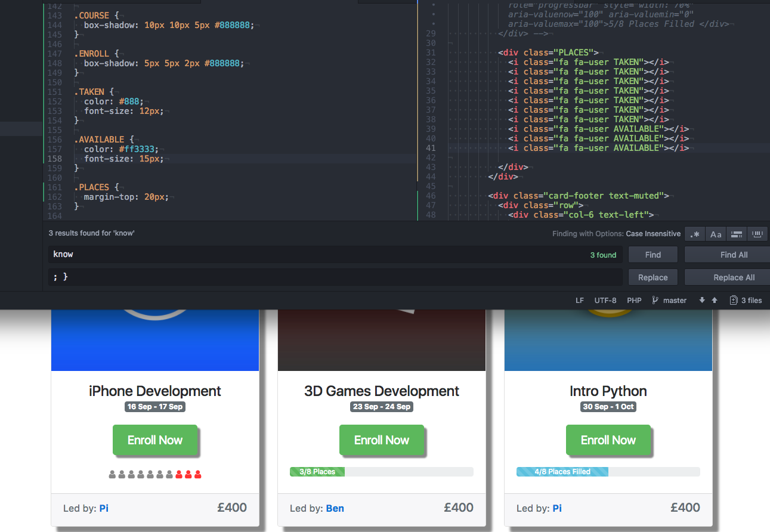The image size is (770, 532).
Task: Open the changed files icon by '3 files'
Action: (734, 301)
